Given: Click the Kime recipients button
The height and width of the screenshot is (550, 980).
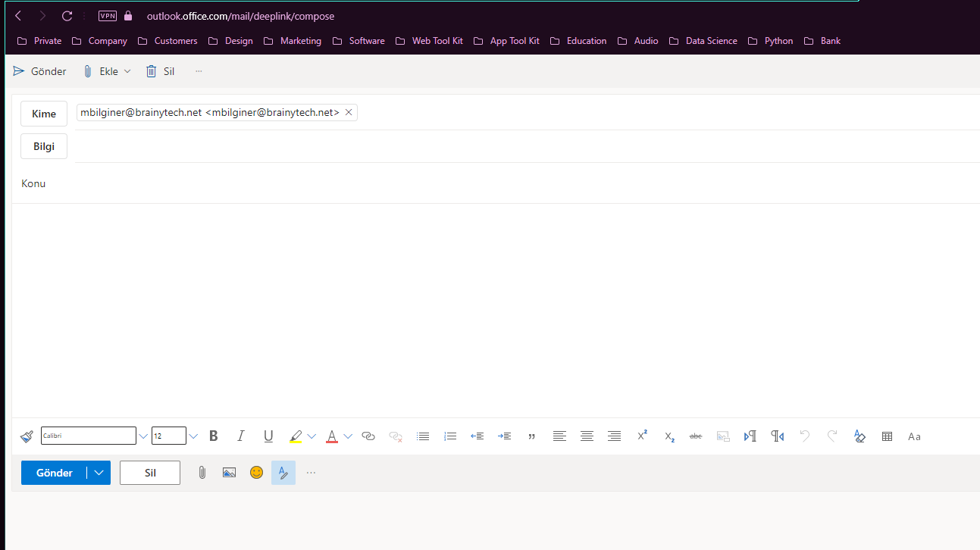Looking at the screenshot, I should (44, 114).
